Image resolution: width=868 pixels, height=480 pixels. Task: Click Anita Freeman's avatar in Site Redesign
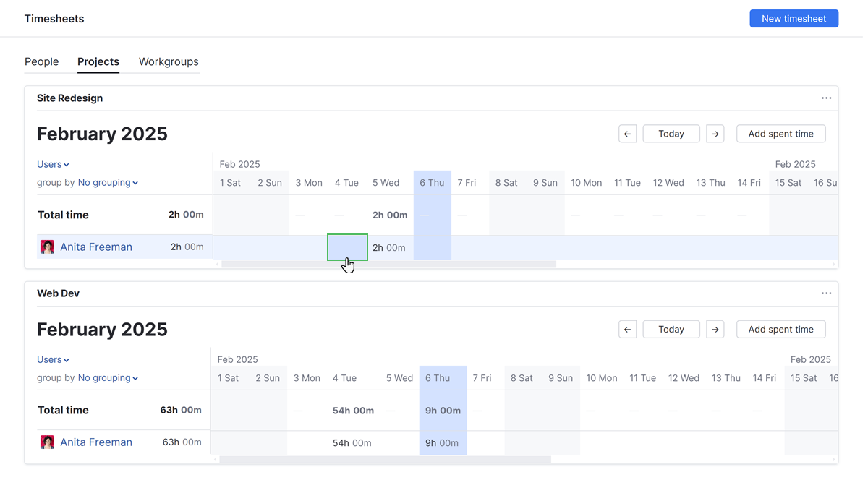pyautogui.click(x=47, y=247)
